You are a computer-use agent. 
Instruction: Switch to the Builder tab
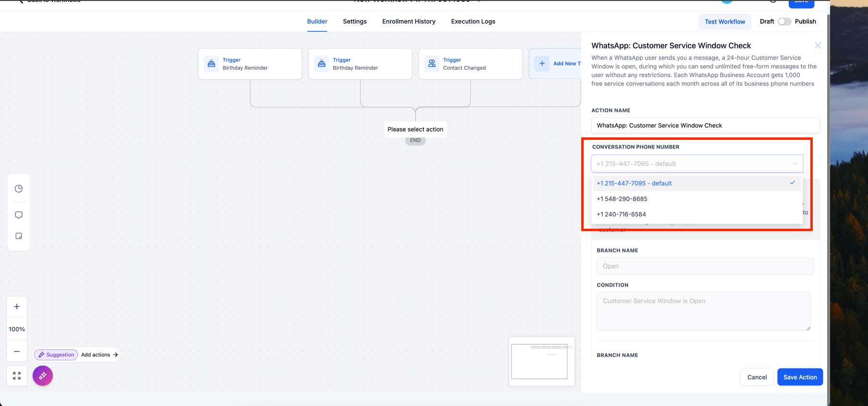317,22
